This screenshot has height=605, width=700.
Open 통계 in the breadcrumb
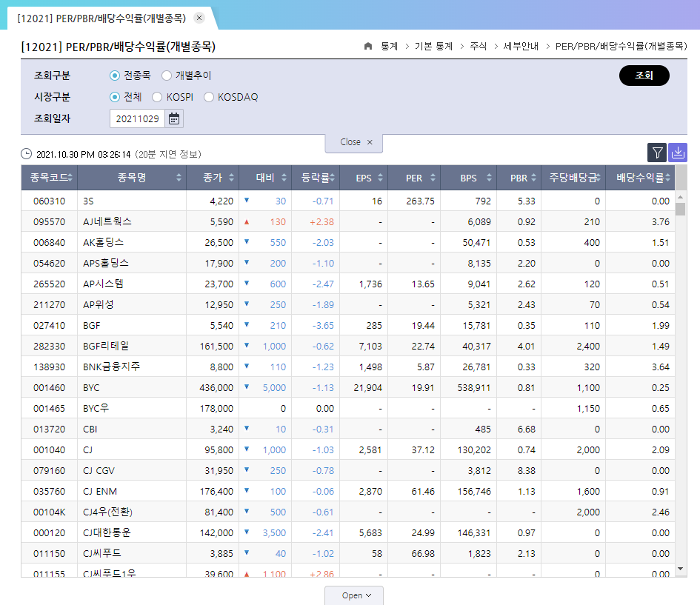(x=390, y=46)
